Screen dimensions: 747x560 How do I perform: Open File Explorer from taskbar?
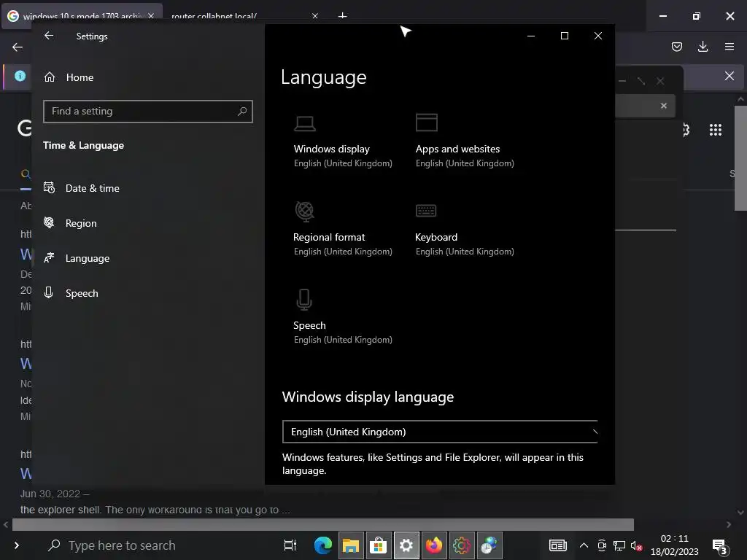tap(351, 545)
